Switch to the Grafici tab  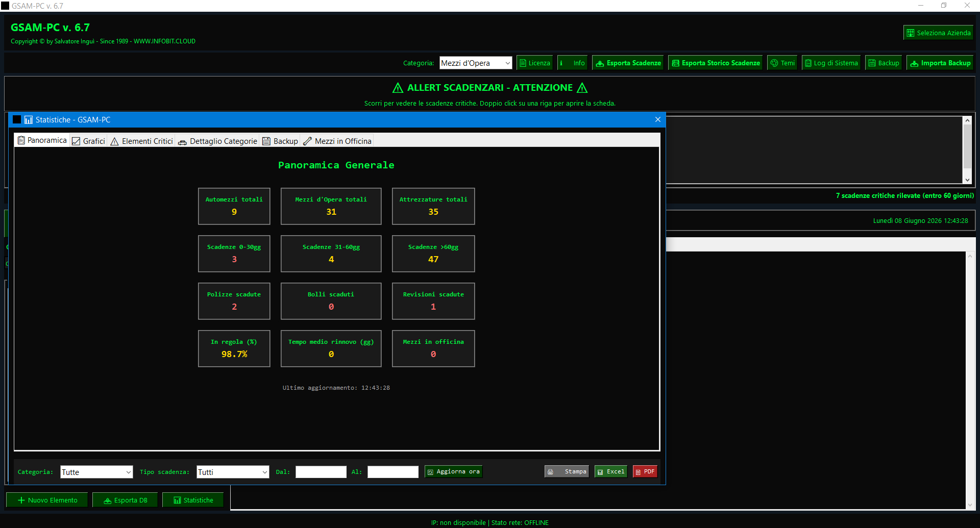(x=89, y=141)
